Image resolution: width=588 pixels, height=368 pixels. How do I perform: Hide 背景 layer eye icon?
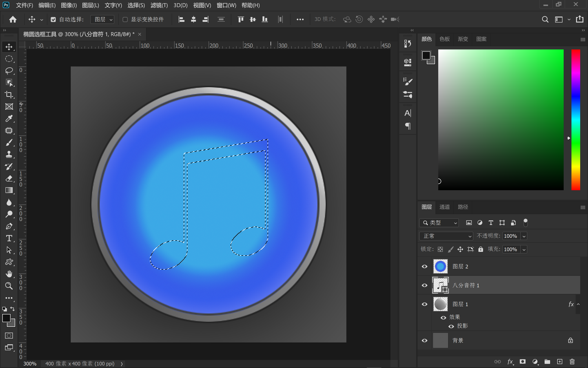tap(424, 340)
